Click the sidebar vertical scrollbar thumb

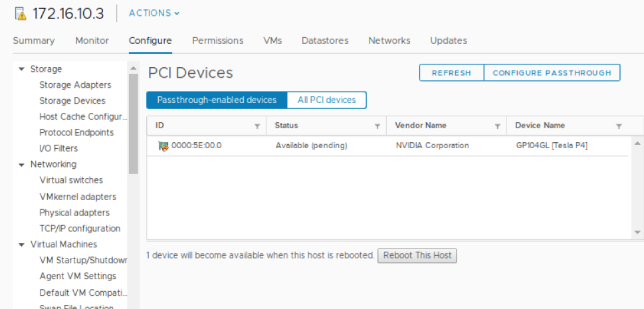133,123
